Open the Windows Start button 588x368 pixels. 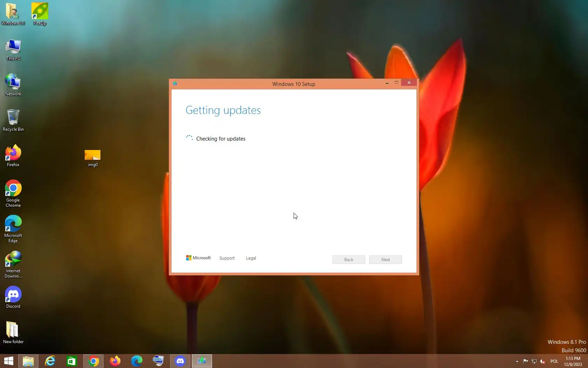[9, 361]
